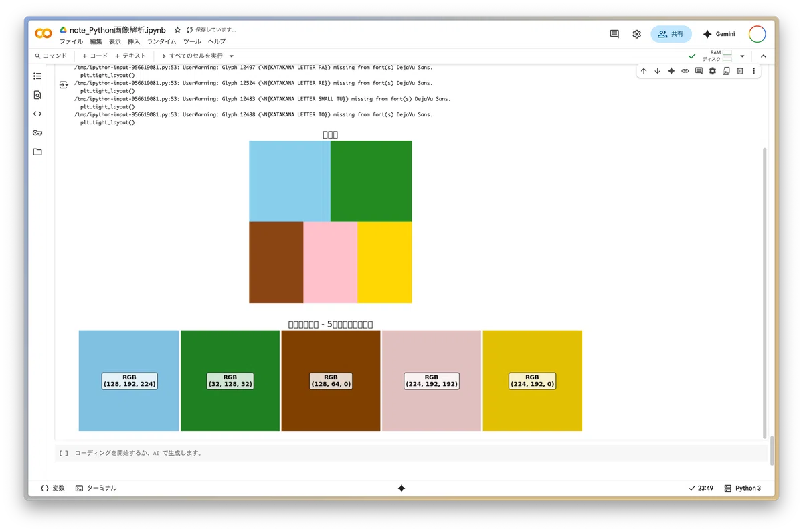This screenshot has width=803, height=532.
Task: Open the Google account avatar
Action: coord(757,34)
